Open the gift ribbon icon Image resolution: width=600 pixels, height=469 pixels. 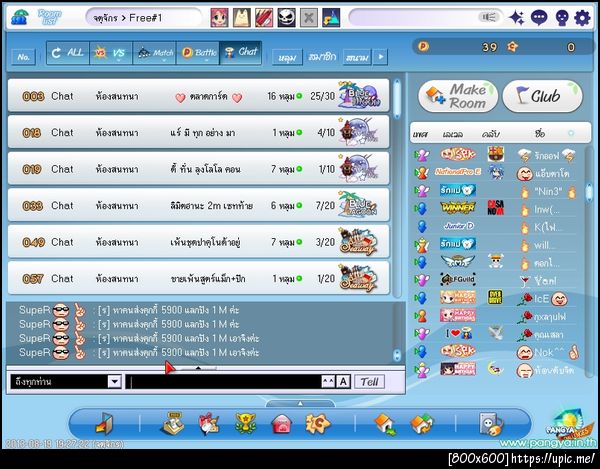click(208, 424)
